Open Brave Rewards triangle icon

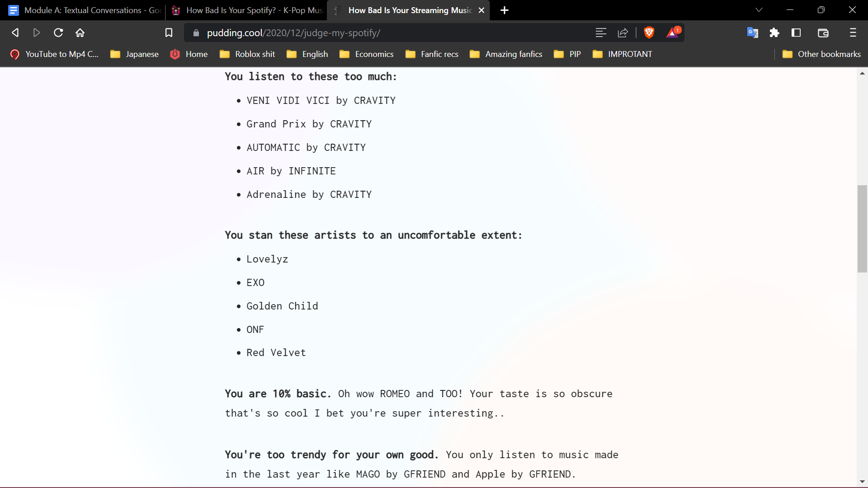click(x=673, y=33)
